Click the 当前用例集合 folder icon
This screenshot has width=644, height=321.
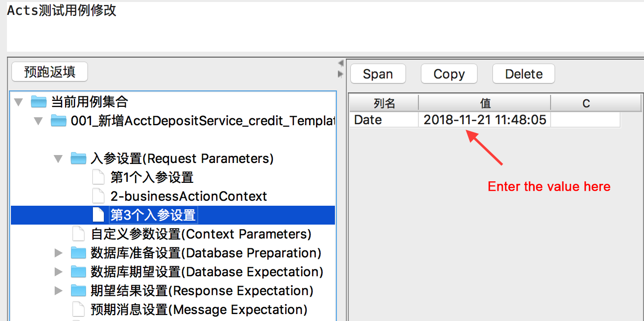(38, 102)
